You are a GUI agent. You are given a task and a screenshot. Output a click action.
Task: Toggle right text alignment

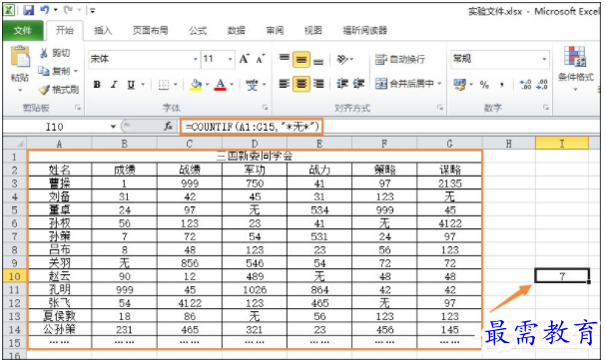[x=318, y=84]
